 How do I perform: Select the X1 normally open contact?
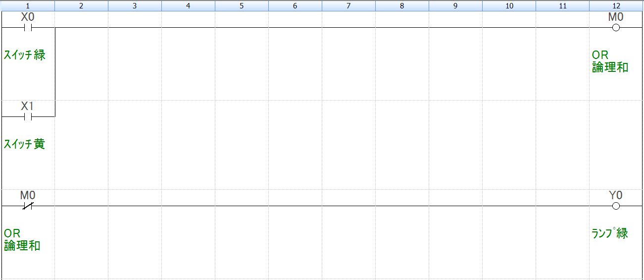pos(28,117)
